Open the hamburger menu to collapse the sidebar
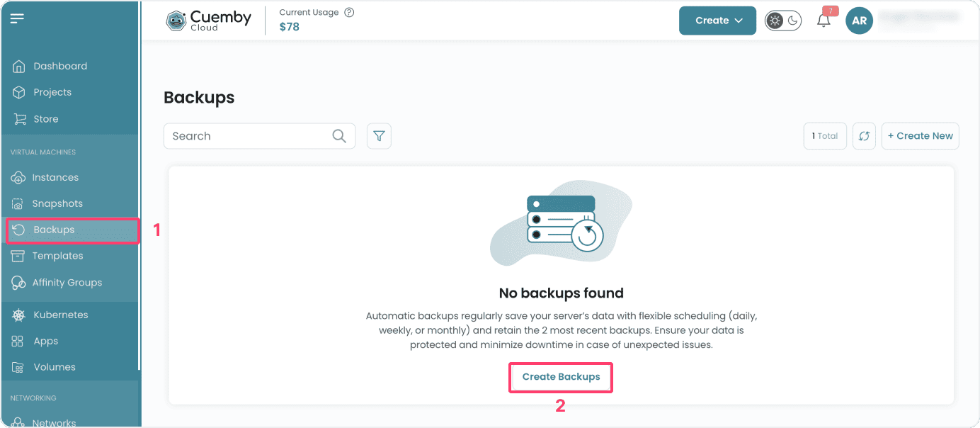Viewport: 980px width, 428px height. tap(18, 18)
